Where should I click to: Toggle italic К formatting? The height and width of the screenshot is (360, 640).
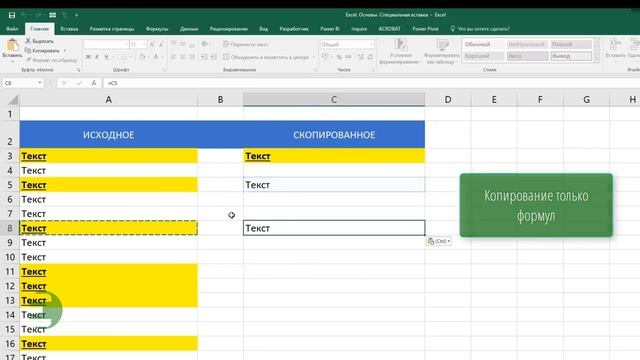pos(97,57)
